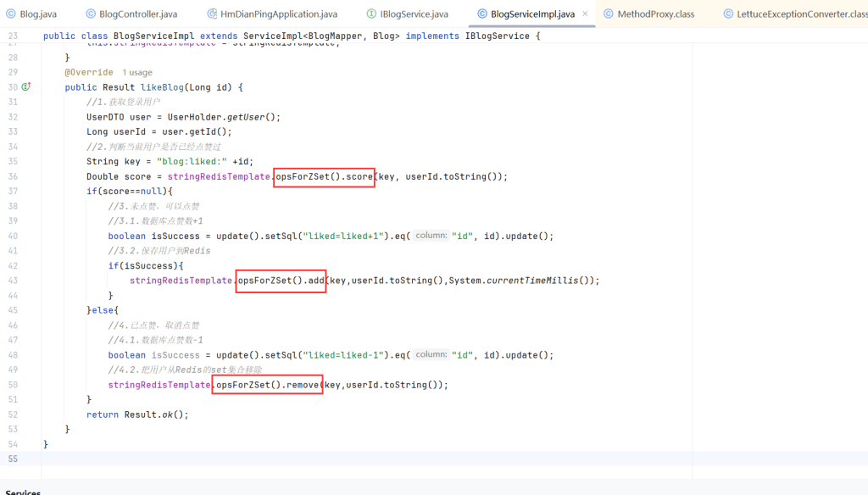Click the "1 usage" hint above likeBlog
This screenshot has width=868, height=495.
point(137,73)
